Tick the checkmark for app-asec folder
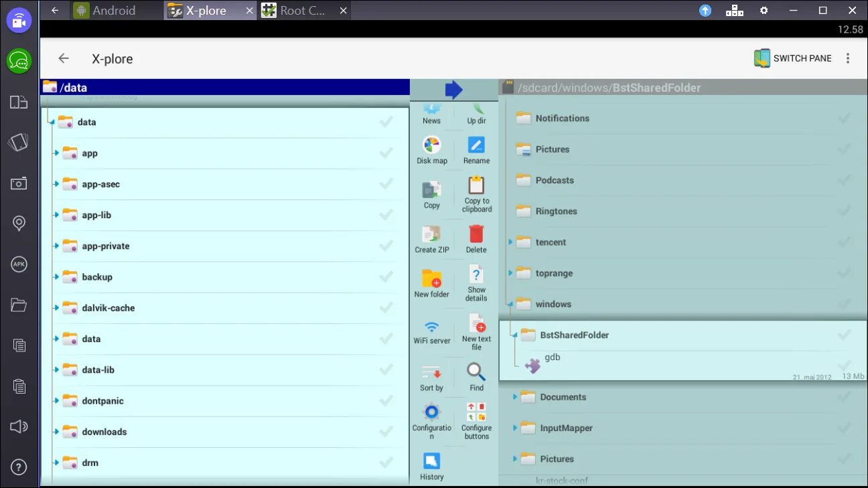 [x=386, y=183]
